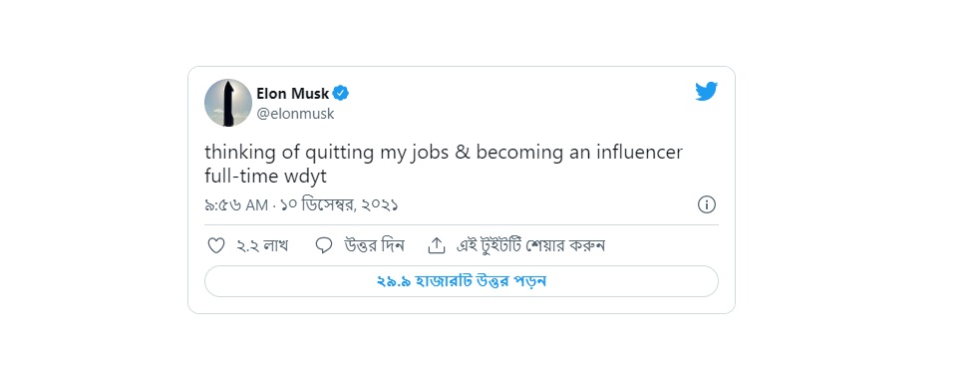Click the ২.২ লাখ like count
Viewport: 980px width, 379px height.
point(262,245)
